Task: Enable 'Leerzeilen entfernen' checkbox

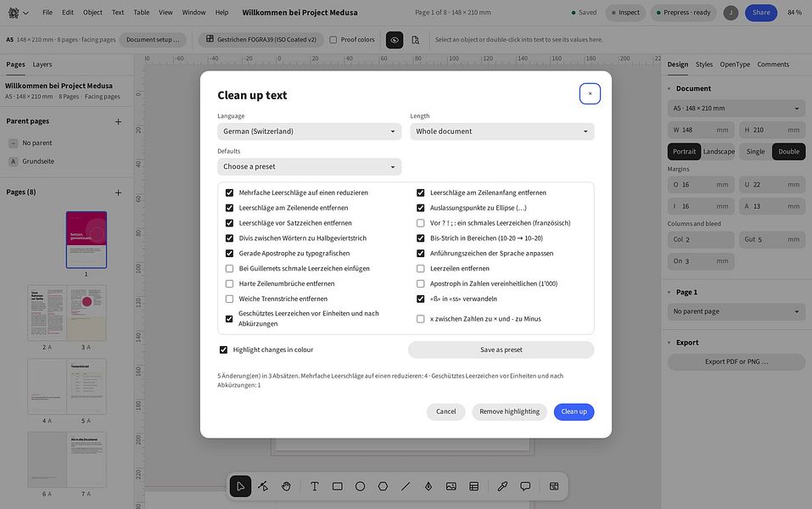Action: pos(421,269)
